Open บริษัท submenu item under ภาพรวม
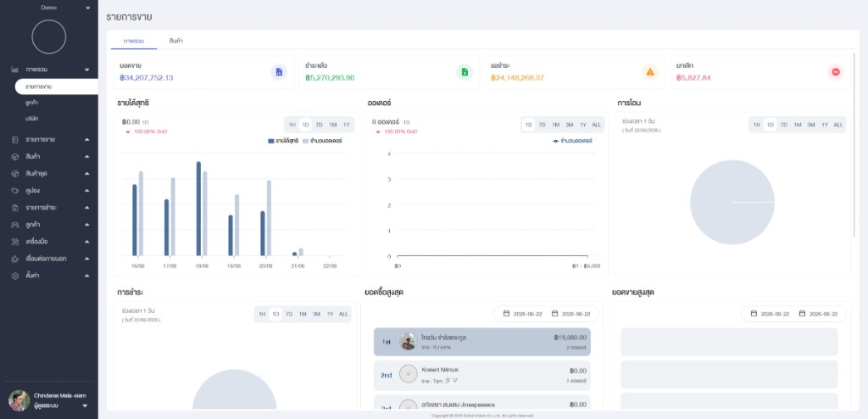The image size is (868, 419). pos(32,119)
